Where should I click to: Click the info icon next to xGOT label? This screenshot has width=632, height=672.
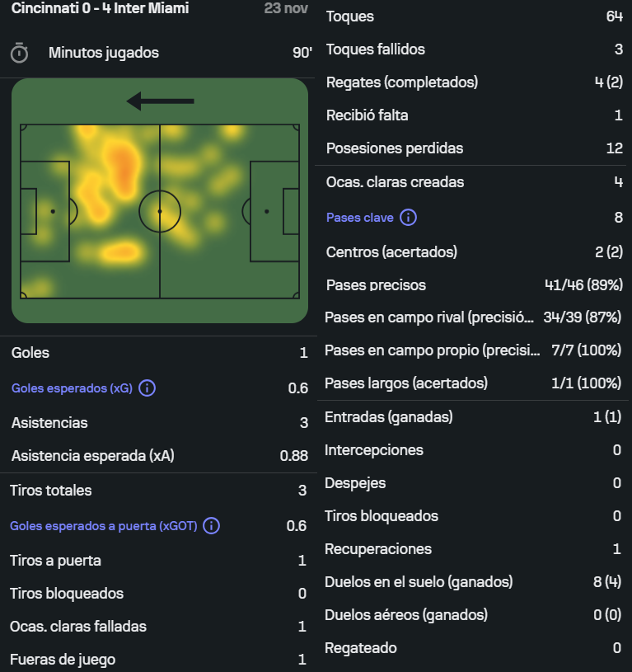211,526
